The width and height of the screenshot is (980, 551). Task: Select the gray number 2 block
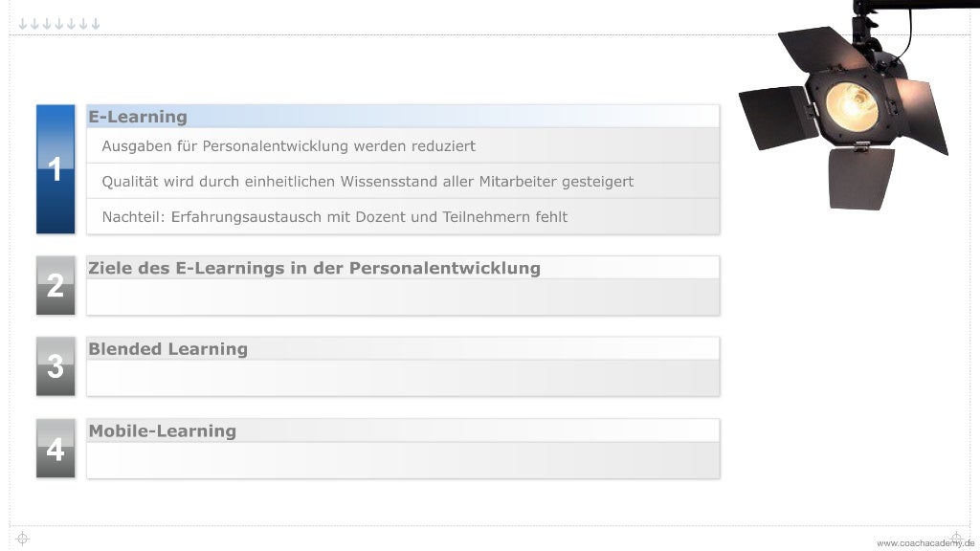click(x=56, y=285)
